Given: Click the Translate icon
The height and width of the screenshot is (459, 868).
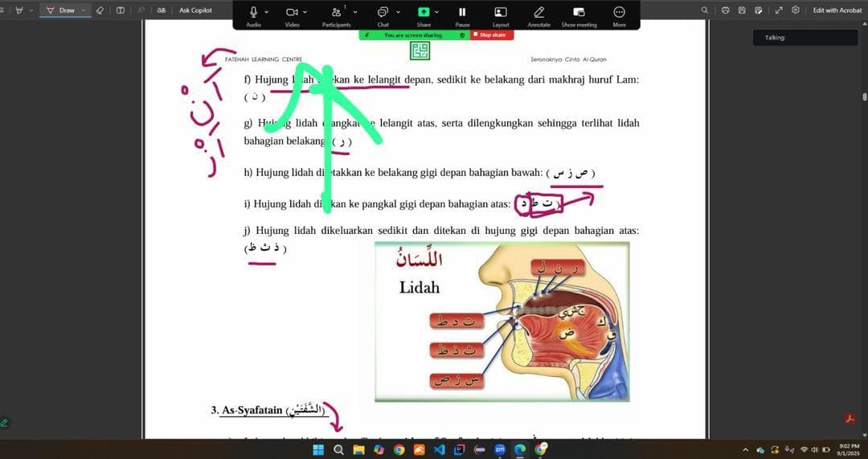Looking at the screenshot, I should click(161, 10).
